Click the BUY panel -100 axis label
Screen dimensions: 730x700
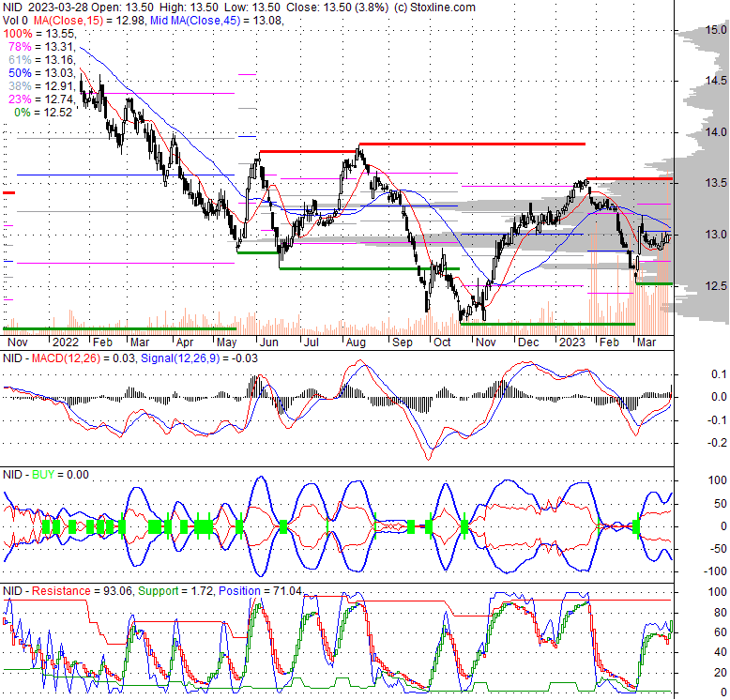pos(714,571)
